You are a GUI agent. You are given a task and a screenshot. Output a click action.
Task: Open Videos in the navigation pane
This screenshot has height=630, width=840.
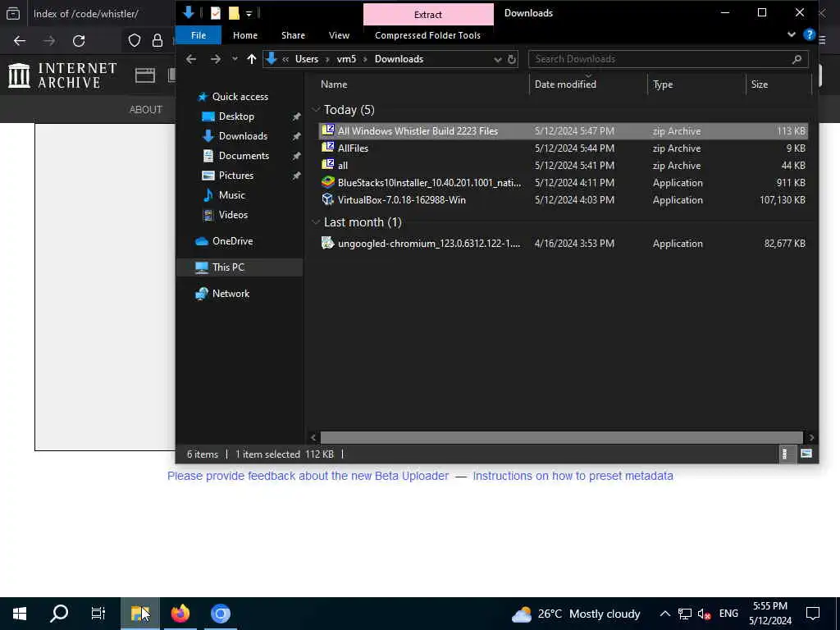[x=233, y=215]
